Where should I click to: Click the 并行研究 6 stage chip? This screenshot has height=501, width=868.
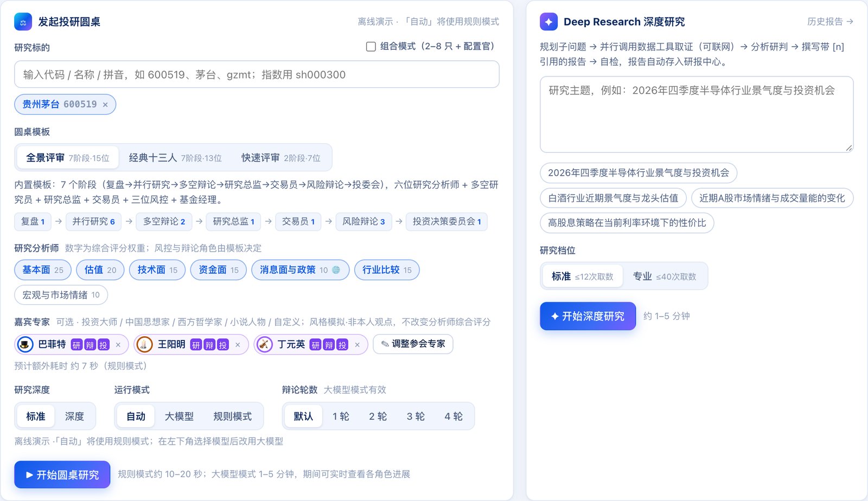[94, 222]
